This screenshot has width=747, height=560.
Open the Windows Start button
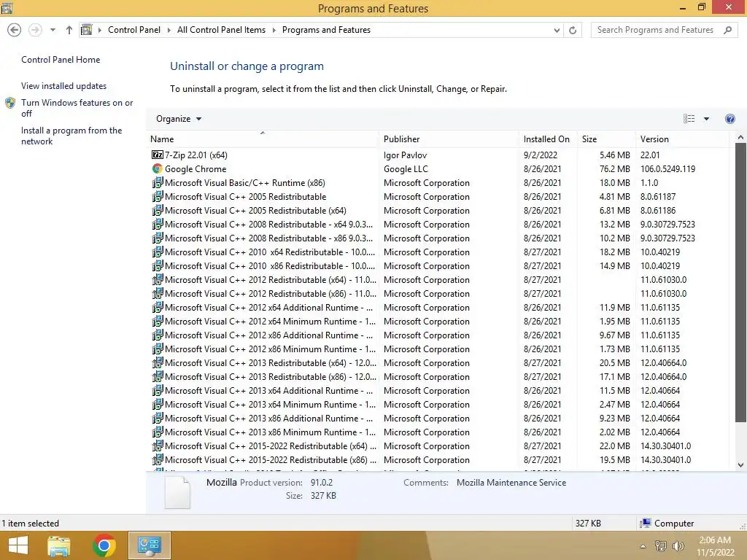point(18,545)
